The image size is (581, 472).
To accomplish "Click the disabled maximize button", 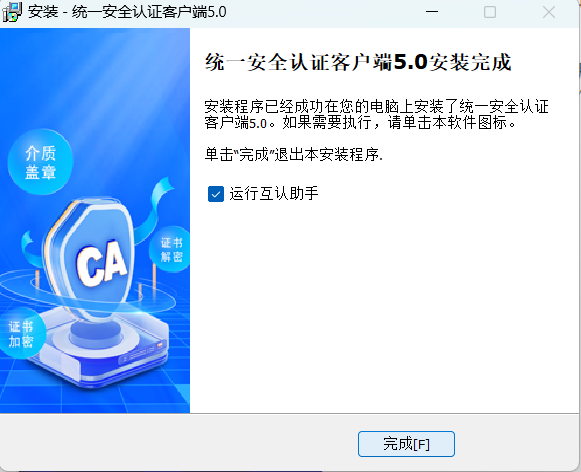I will click(x=490, y=12).
